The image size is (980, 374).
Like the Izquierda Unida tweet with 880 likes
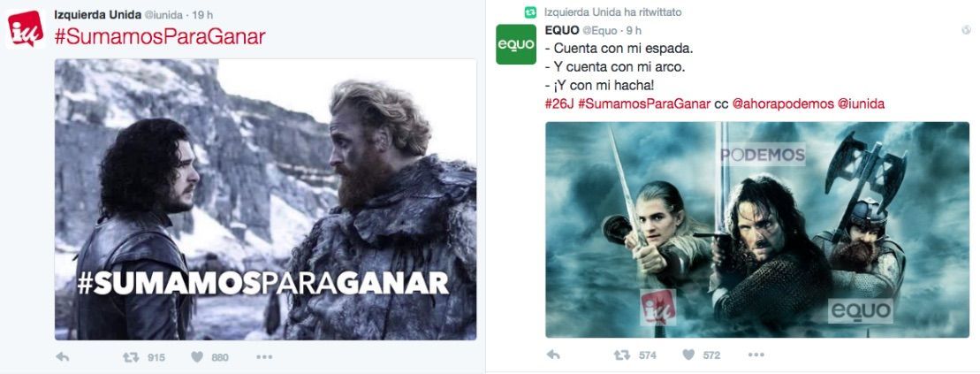[x=197, y=357]
